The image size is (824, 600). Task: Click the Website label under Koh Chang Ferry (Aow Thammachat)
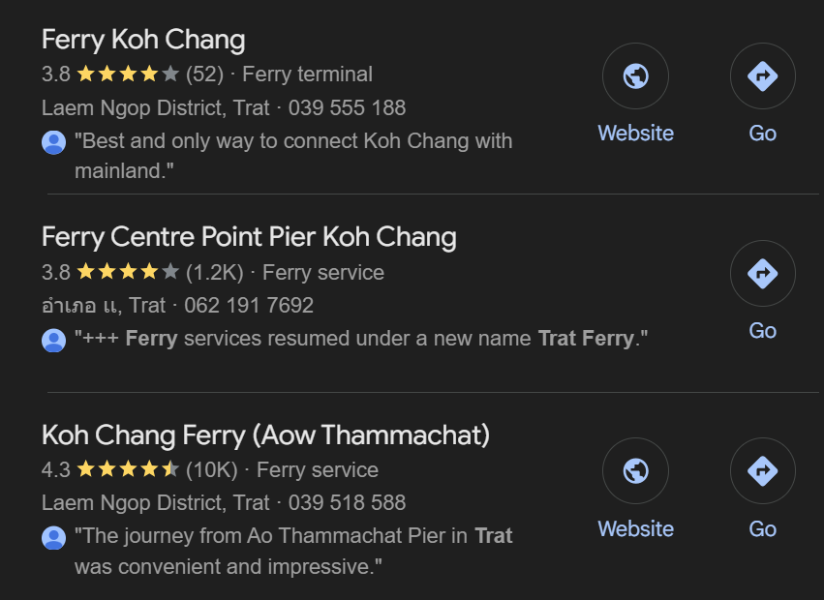click(x=635, y=529)
